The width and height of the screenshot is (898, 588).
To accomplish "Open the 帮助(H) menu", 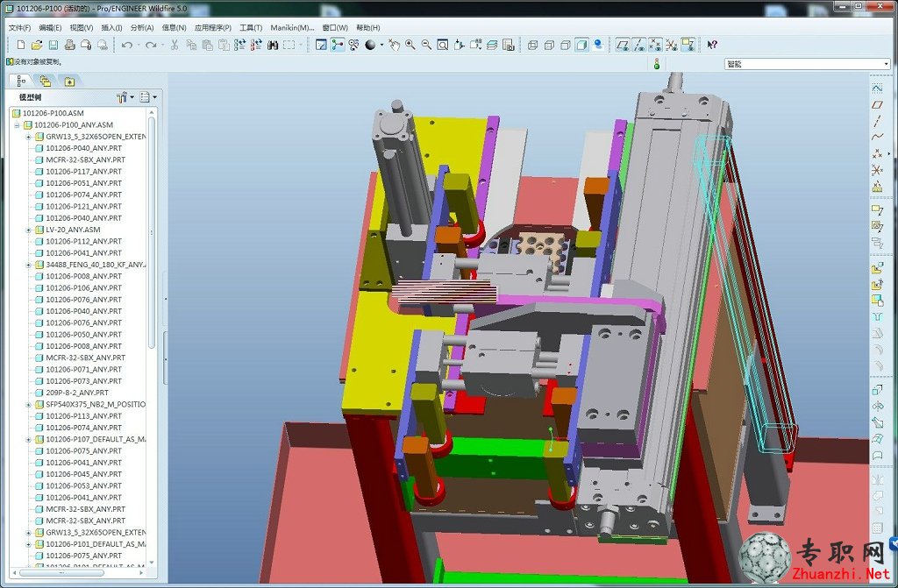I will point(368,27).
